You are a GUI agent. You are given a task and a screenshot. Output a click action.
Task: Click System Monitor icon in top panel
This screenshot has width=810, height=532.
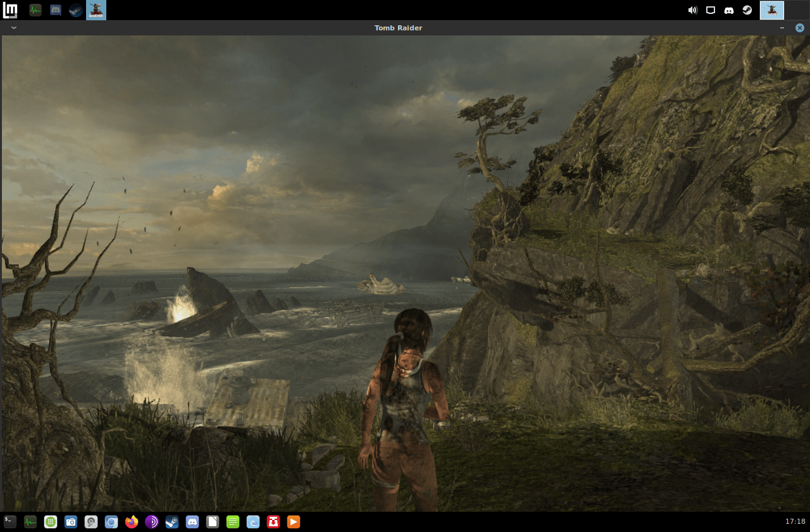(35, 10)
